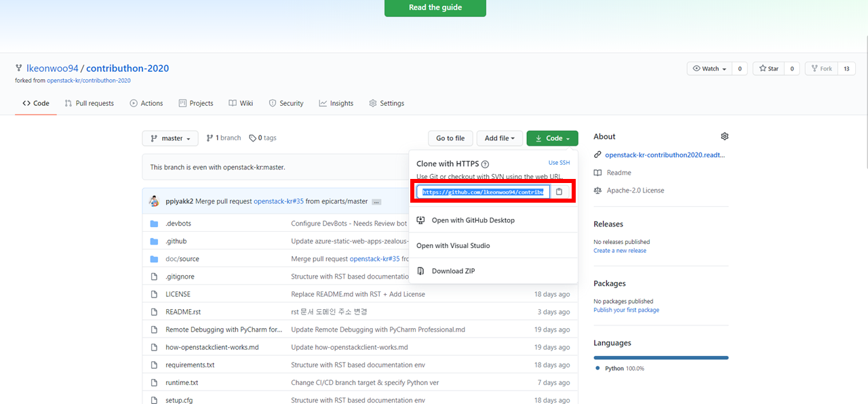Open commit Update how-openstackclient-works.md
Image resolution: width=868 pixels, height=404 pixels.
pyautogui.click(x=349, y=347)
